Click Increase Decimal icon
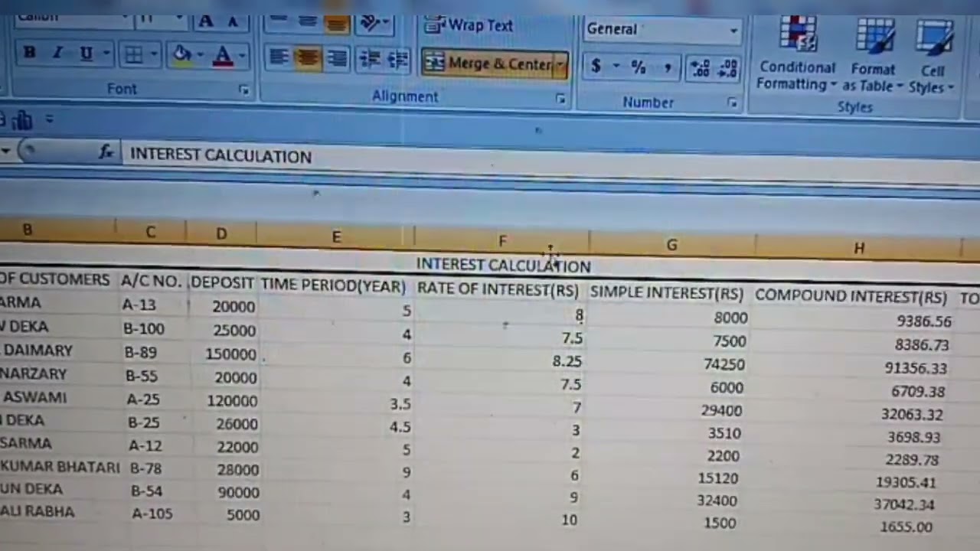This screenshot has height=551, width=980. (x=699, y=69)
